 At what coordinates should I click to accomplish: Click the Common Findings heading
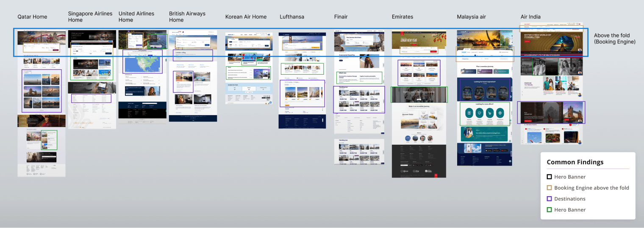(x=575, y=162)
